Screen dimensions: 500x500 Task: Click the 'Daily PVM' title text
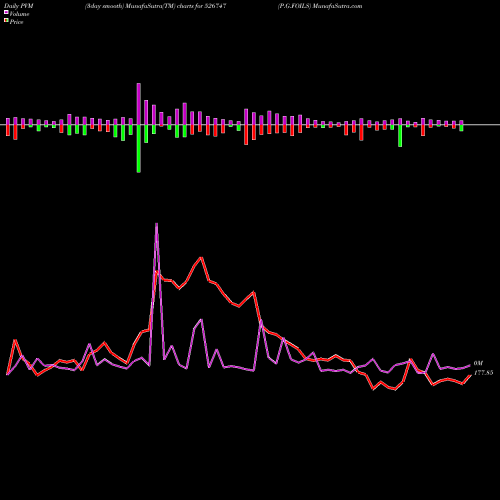click(19, 6)
